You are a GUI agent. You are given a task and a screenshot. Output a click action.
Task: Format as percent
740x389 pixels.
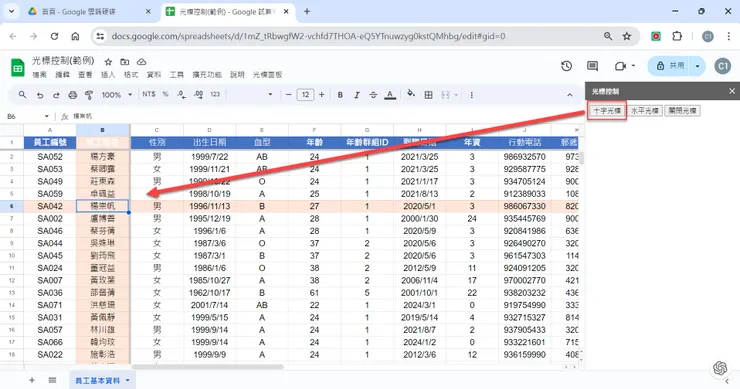(x=165, y=94)
